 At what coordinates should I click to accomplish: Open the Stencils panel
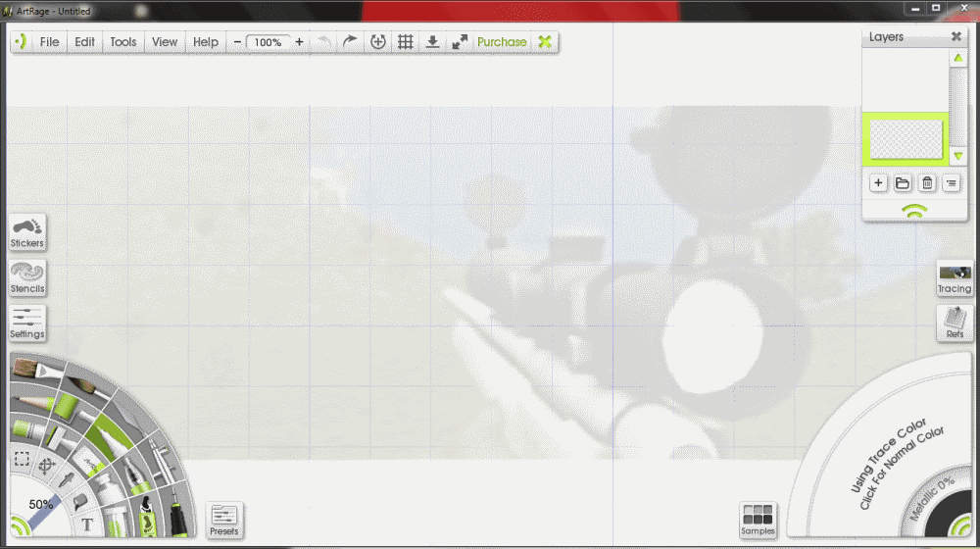26,278
